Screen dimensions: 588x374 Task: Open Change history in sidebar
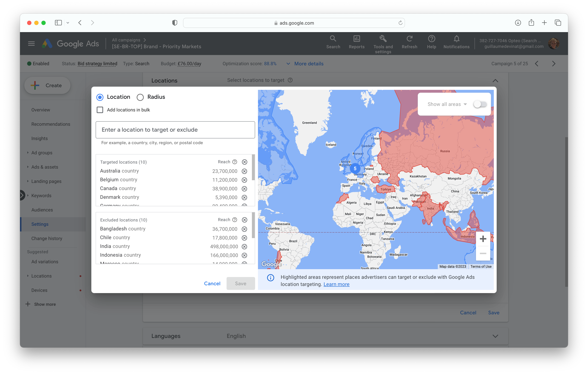pos(47,238)
